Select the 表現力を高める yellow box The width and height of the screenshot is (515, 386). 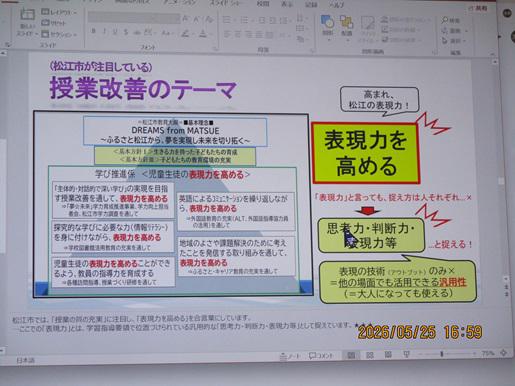(366, 153)
